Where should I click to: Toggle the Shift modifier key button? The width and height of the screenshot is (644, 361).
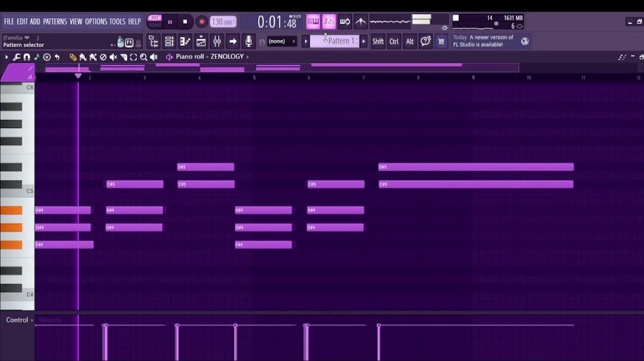tap(378, 42)
